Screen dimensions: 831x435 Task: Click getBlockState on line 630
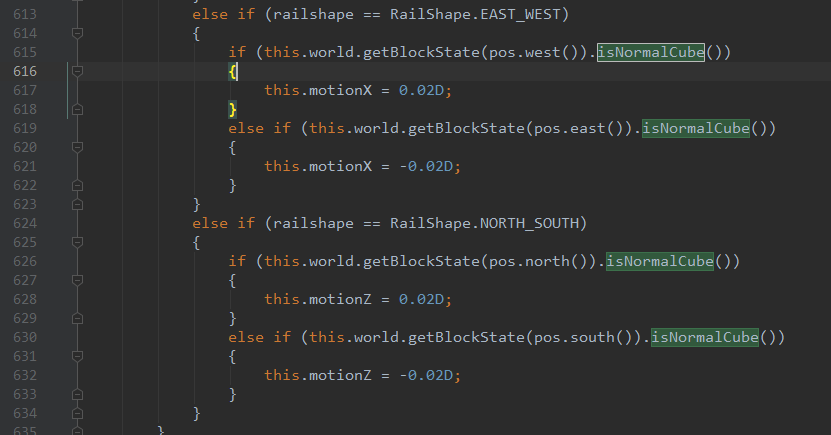click(x=466, y=338)
